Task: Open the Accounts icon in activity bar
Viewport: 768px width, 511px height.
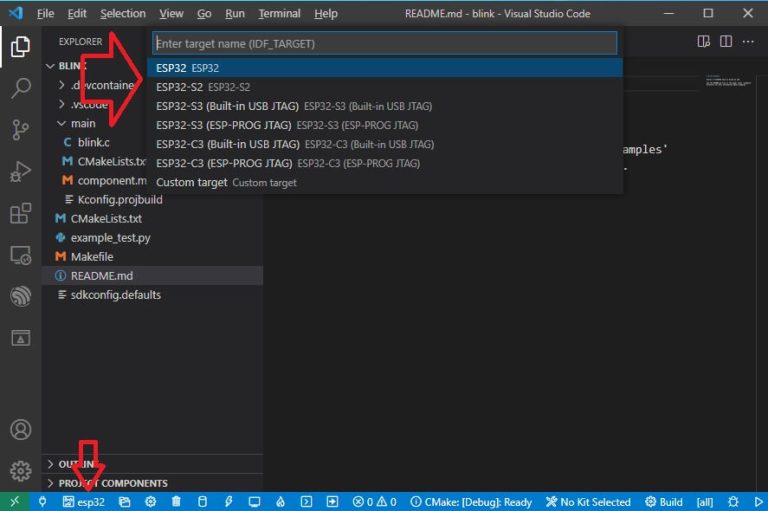Action: (20, 430)
